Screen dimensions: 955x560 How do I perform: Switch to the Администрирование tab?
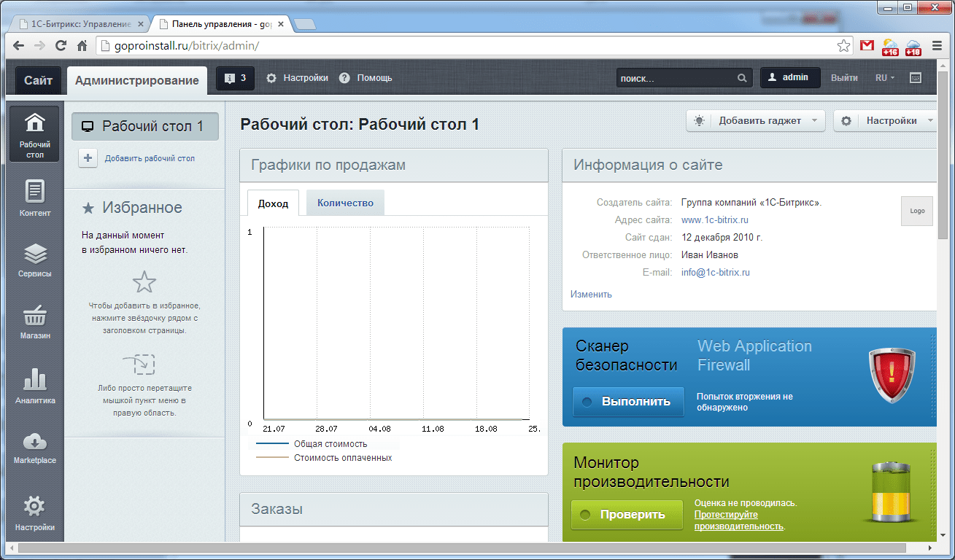pos(136,80)
